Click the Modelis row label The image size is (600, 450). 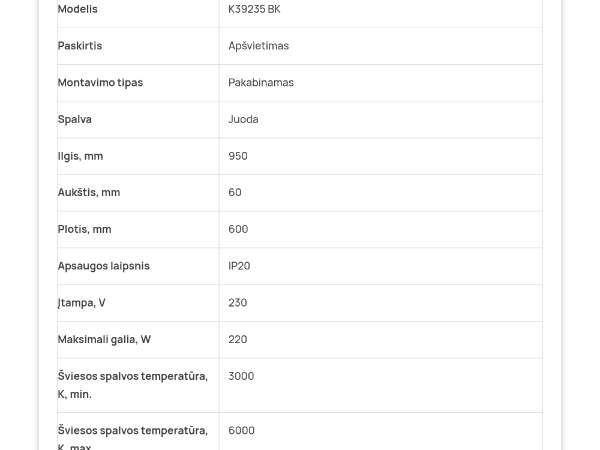pos(77,9)
